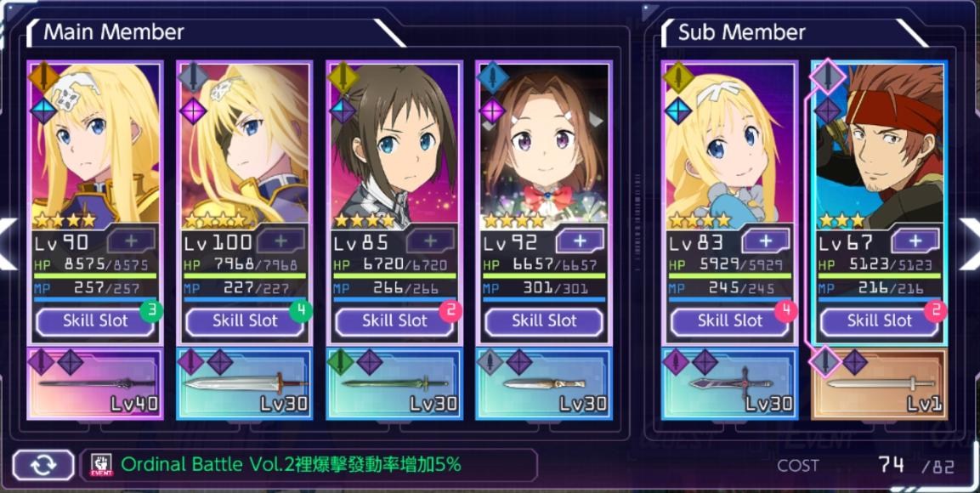Click the plus icon beside Lv 90
This screenshot has height=493, width=980.
click(x=131, y=241)
